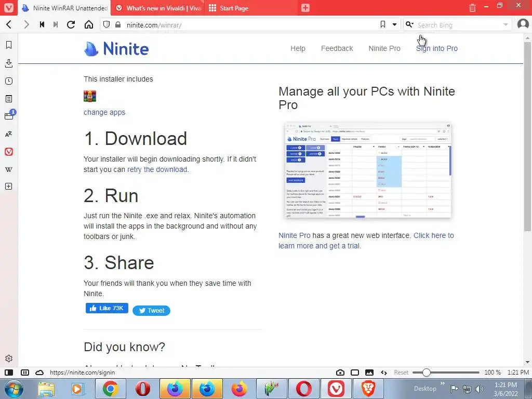532x399 pixels.
Task: Expand the address bar history dropdown
Action: point(395,25)
